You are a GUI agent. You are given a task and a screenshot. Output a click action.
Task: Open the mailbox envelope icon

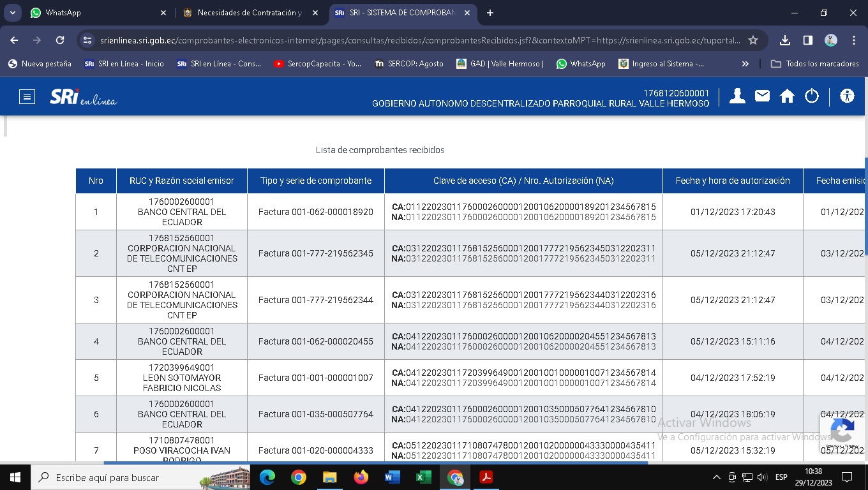[762, 96]
